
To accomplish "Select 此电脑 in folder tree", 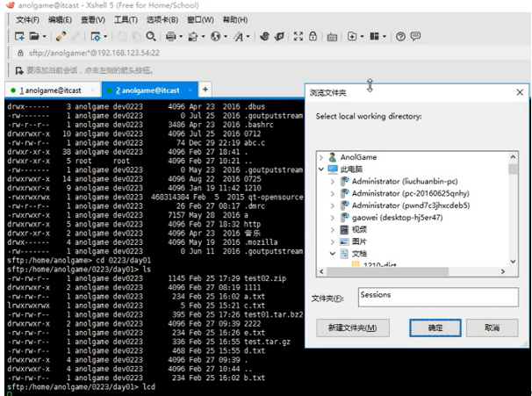I will [351, 169].
